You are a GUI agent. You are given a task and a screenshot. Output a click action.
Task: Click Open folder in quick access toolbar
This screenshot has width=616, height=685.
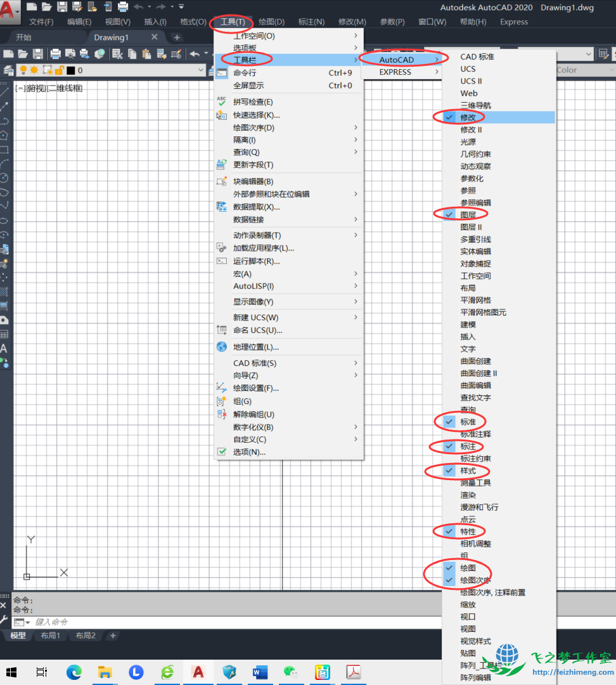click(47, 6)
